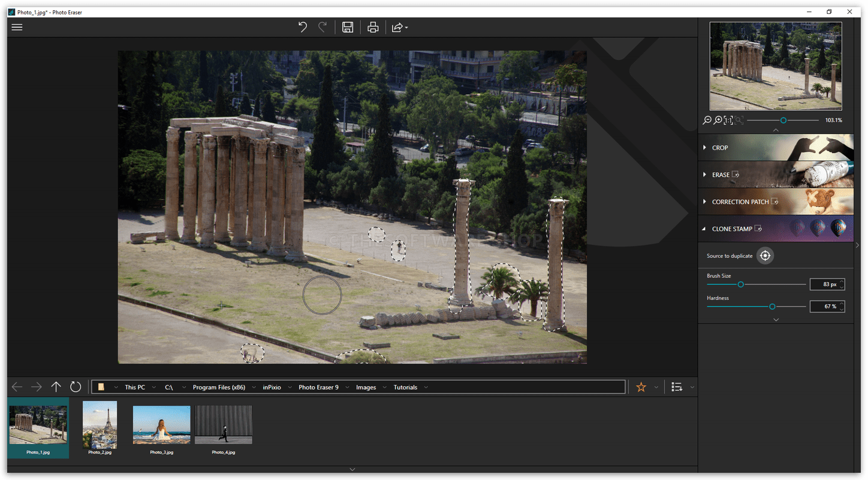Expand the CORRECTION PATCH panel
Viewport: 868px width, 480px height.
(x=740, y=202)
